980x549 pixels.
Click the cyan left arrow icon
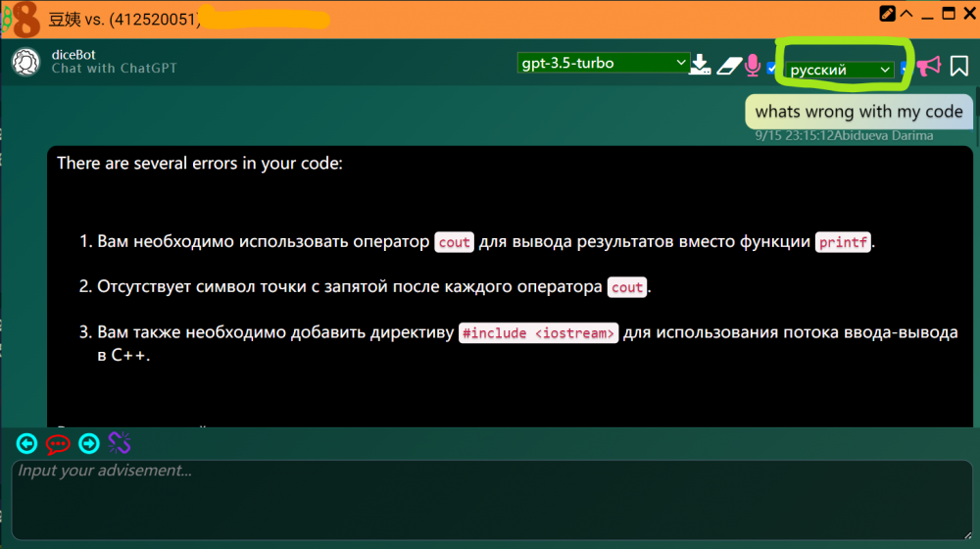[x=27, y=443]
